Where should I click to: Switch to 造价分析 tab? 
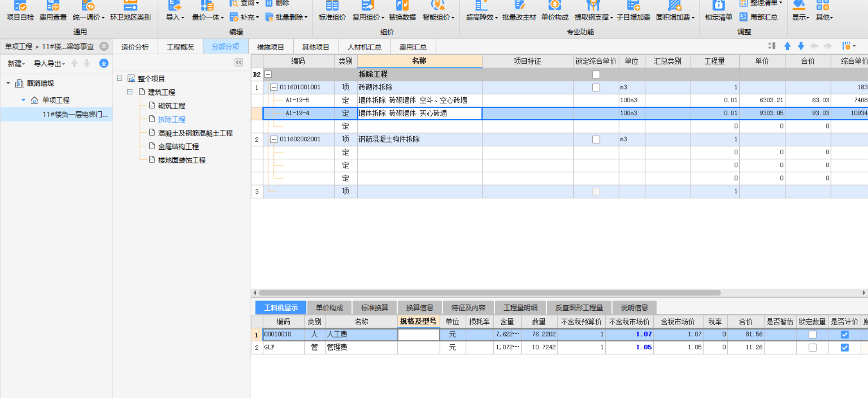(135, 47)
